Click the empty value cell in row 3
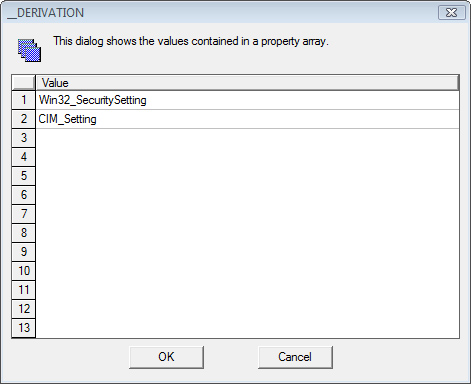Viewport: 471px width, 384px height. (247, 138)
